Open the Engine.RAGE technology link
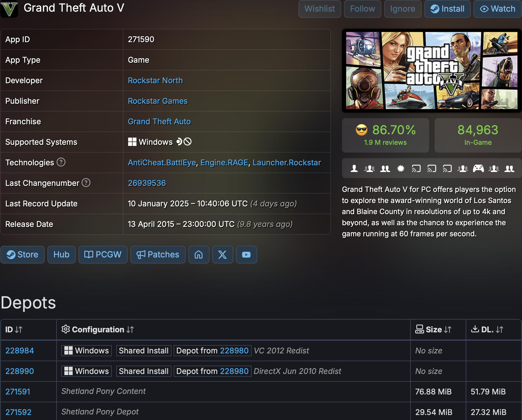522x420 pixels. tap(224, 163)
